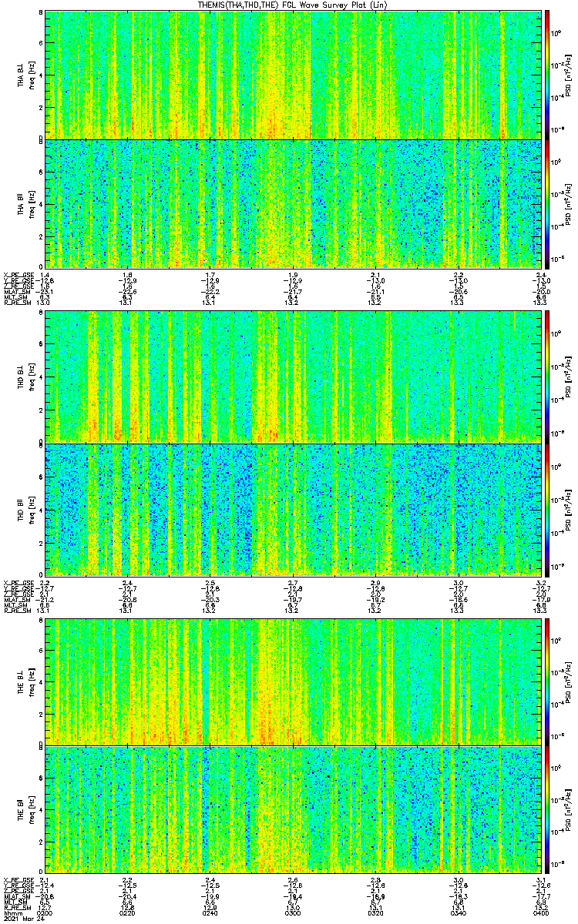
Task: Click the 0400 time tick label
Action: click(x=540, y=912)
